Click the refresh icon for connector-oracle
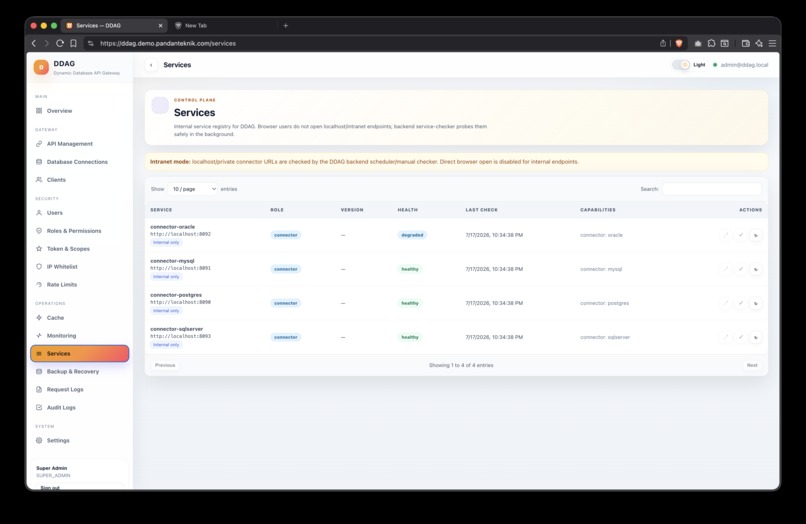806x524 pixels. (756, 235)
